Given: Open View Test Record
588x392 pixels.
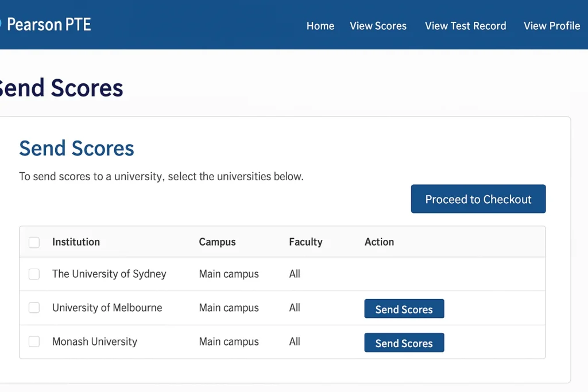Looking at the screenshot, I should coord(465,26).
